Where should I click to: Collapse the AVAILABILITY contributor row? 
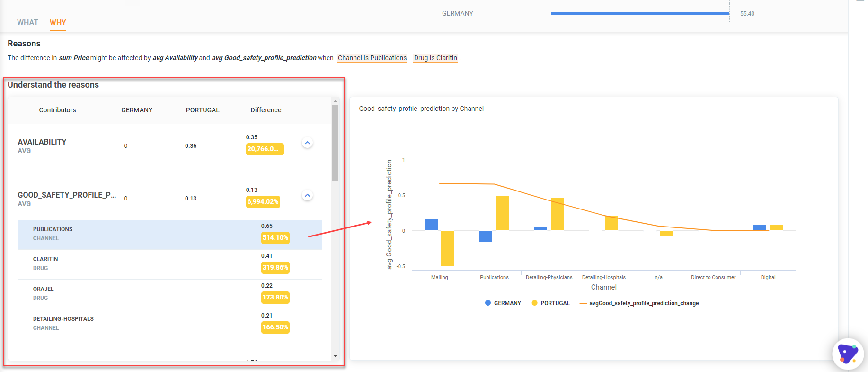click(x=307, y=143)
